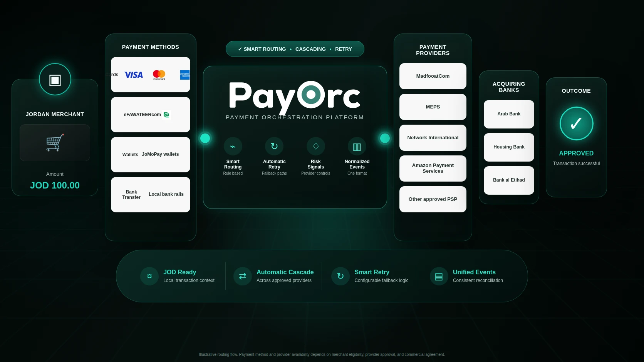Click the Acquiring Banks heading
Viewport: 644px width, 362px height.
click(x=509, y=87)
